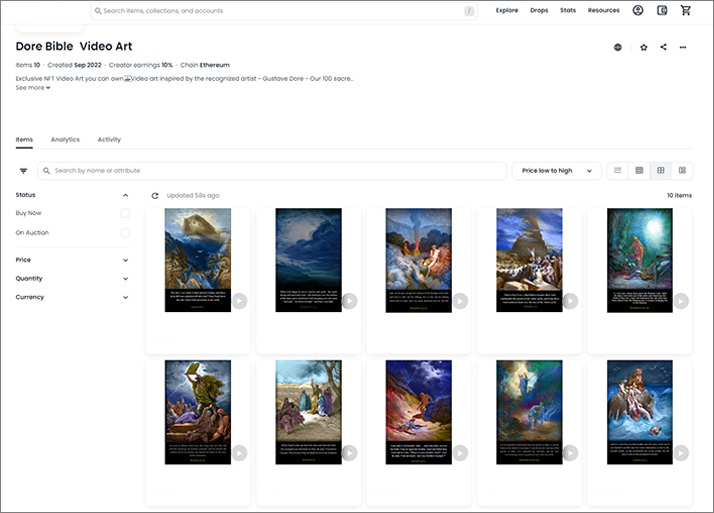The image size is (714, 513).
Task: Switch to the Analytics tab
Action: (65, 139)
